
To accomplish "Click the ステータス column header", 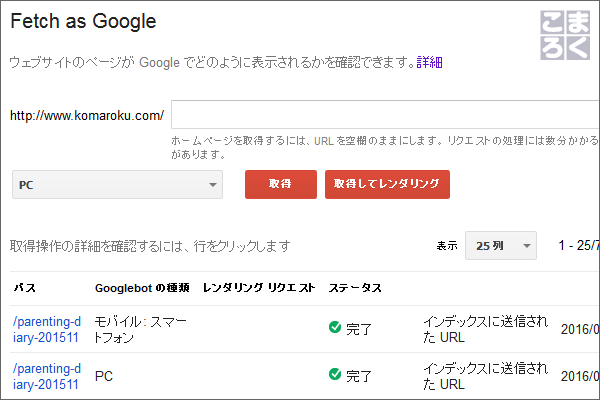I will click(355, 288).
